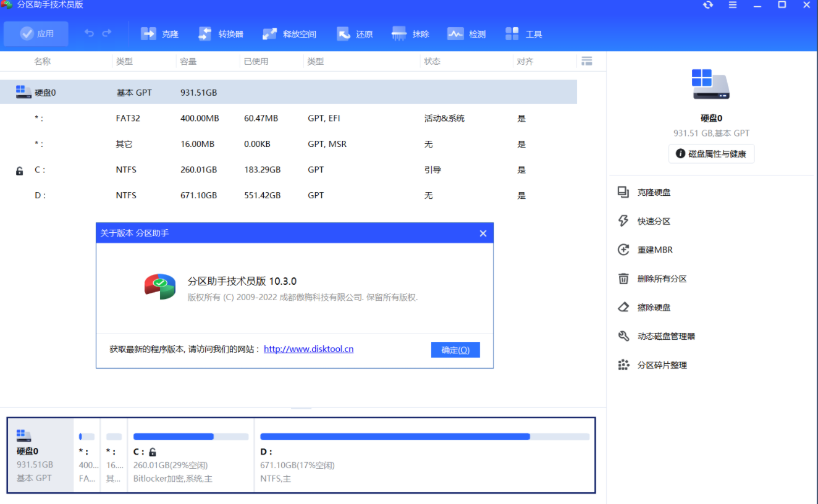Open the www.disktool.cn link
Image resolution: width=818 pixels, height=504 pixels.
[x=308, y=349]
